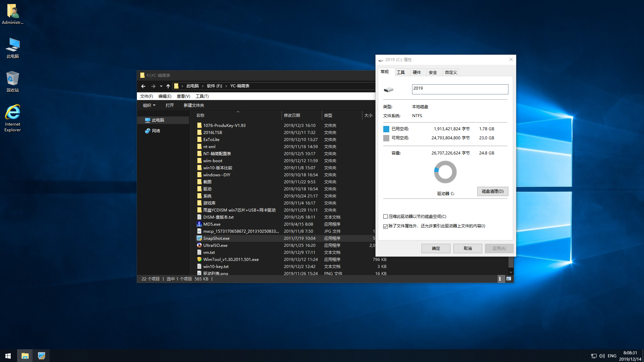Sort by the 名称 column header

(x=238, y=115)
